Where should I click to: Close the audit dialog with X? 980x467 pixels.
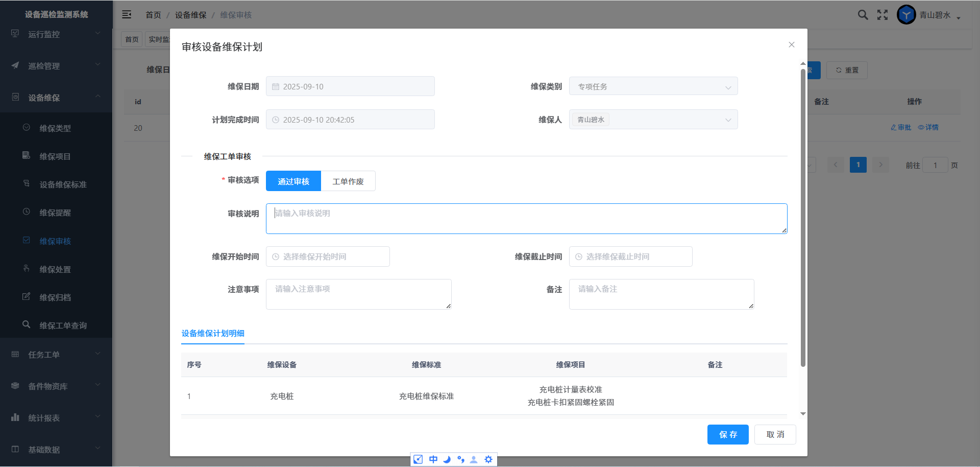point(791,45)
